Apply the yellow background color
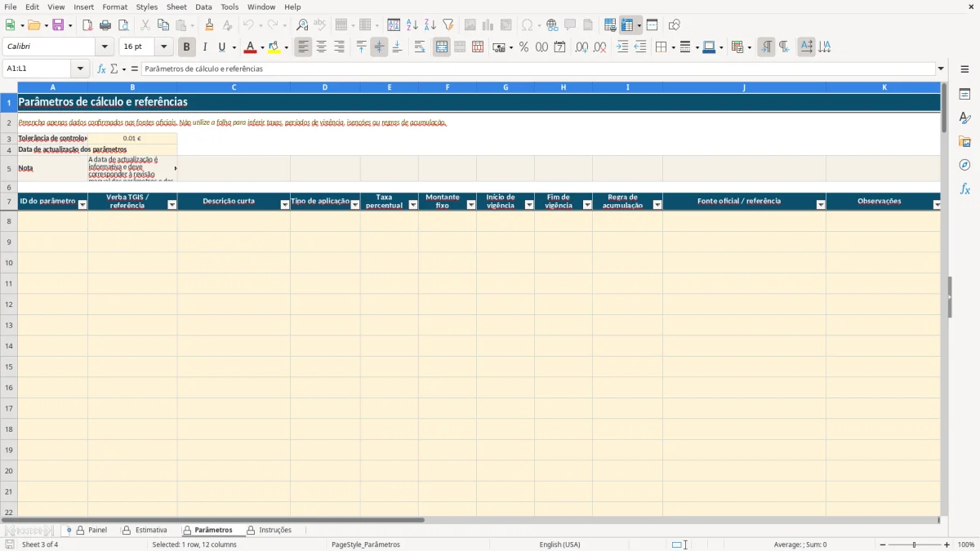The image size is (980, 551). pos(274,47)
